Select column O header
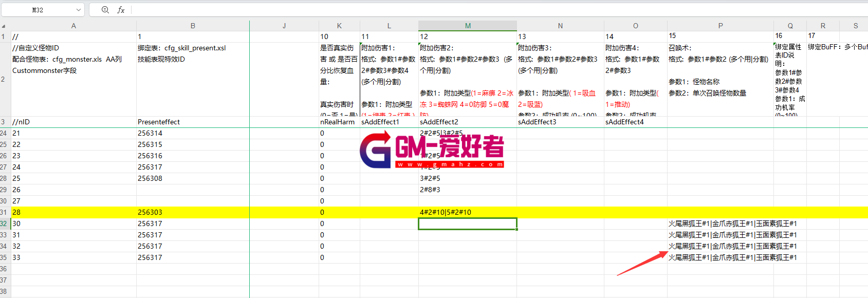The height and width of the screenshot is (298, 868). 636,26
